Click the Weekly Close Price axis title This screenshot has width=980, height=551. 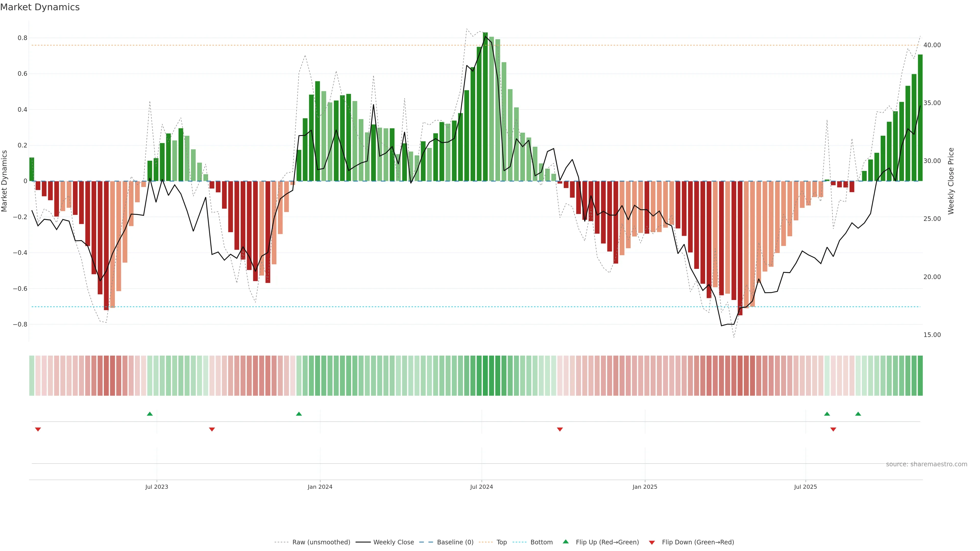click(951, 181)
